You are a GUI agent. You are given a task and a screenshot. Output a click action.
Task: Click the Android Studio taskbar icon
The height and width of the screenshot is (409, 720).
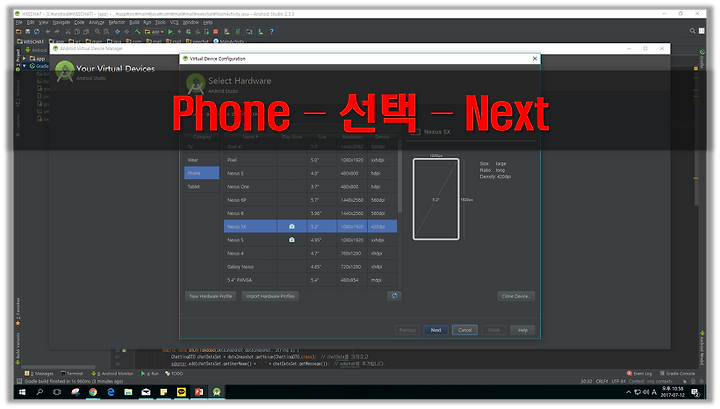coord(216,392)
